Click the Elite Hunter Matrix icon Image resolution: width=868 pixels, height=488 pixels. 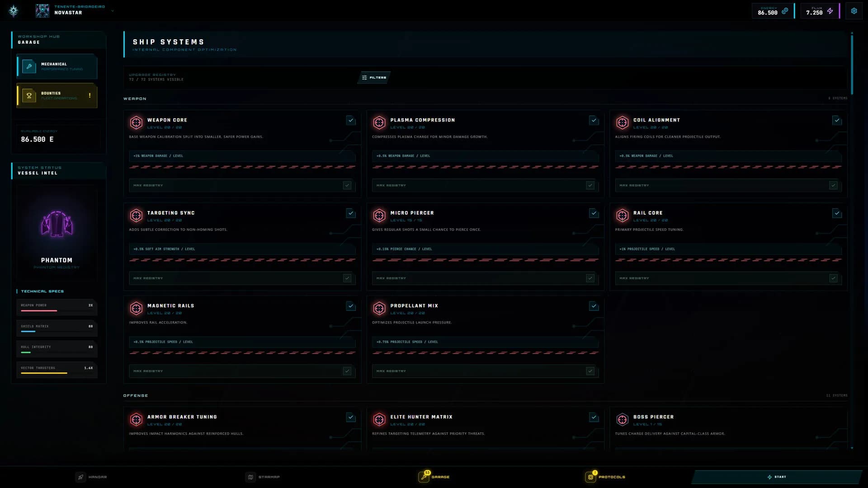pos(379,420)
